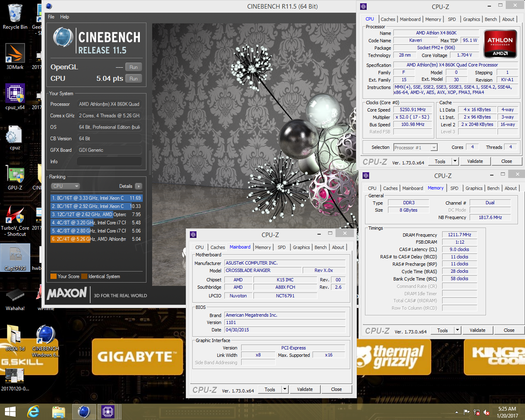Open the Processor #1 selection dropdown
525x420 pixels.
point(415,148)
